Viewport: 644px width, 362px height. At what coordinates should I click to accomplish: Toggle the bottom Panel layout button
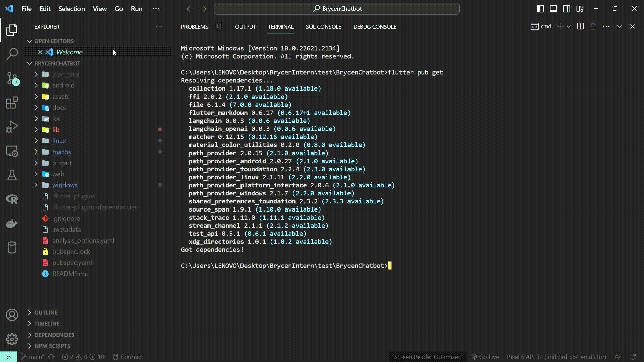click(x=553, y=9)
